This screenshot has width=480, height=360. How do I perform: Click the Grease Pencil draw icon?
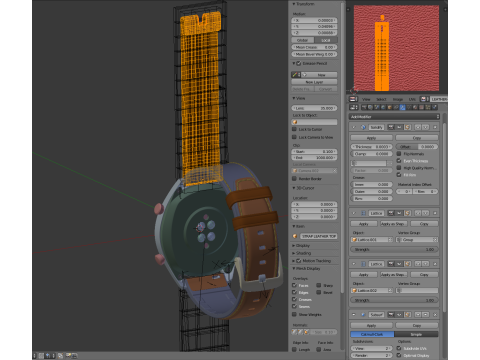click(x=295, y=75)
